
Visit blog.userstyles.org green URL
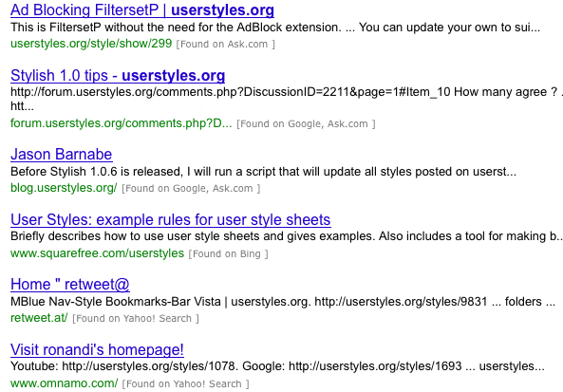click(64, 188)
